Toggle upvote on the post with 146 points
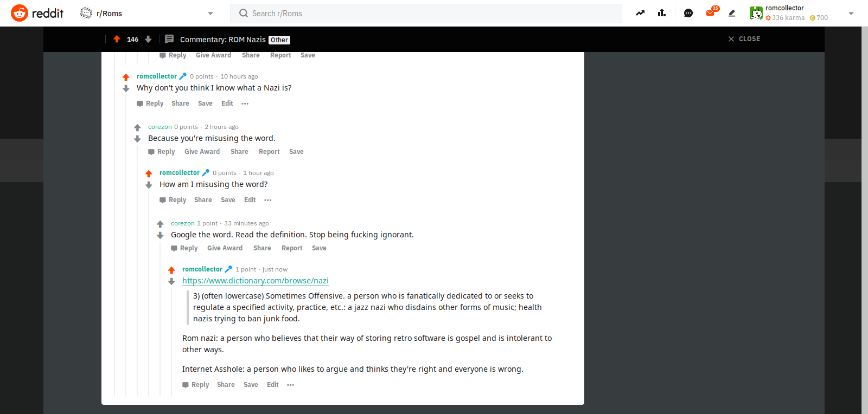Viewport: 868px width, 414px height. click(117, 39)
